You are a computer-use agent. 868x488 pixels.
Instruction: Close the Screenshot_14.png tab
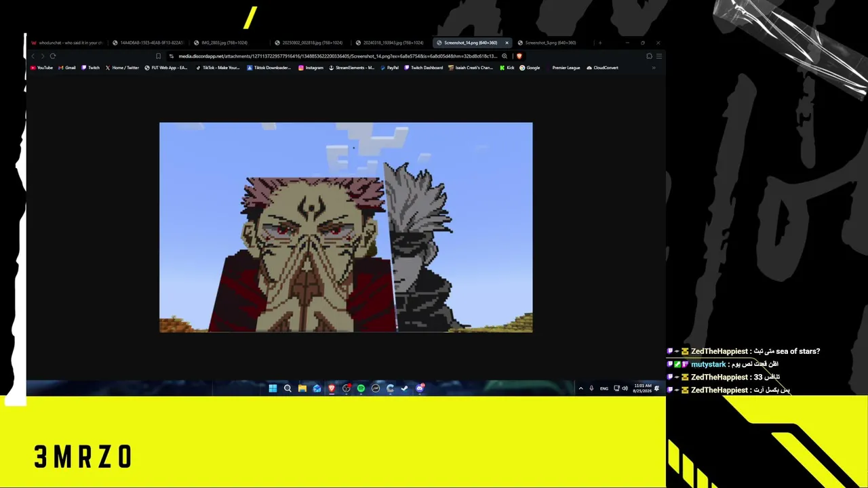pyautogui.click(x=507, y=43)
